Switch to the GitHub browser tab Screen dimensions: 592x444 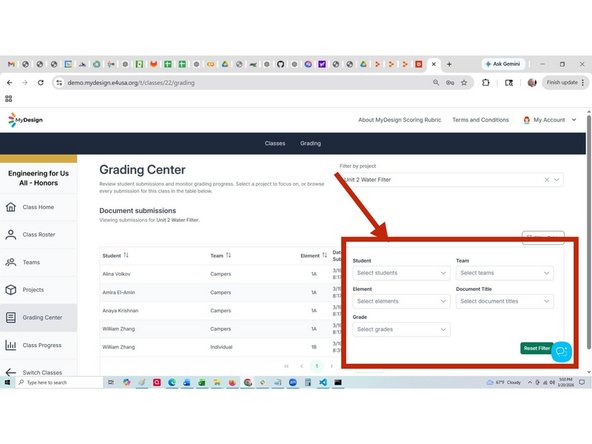280,64
